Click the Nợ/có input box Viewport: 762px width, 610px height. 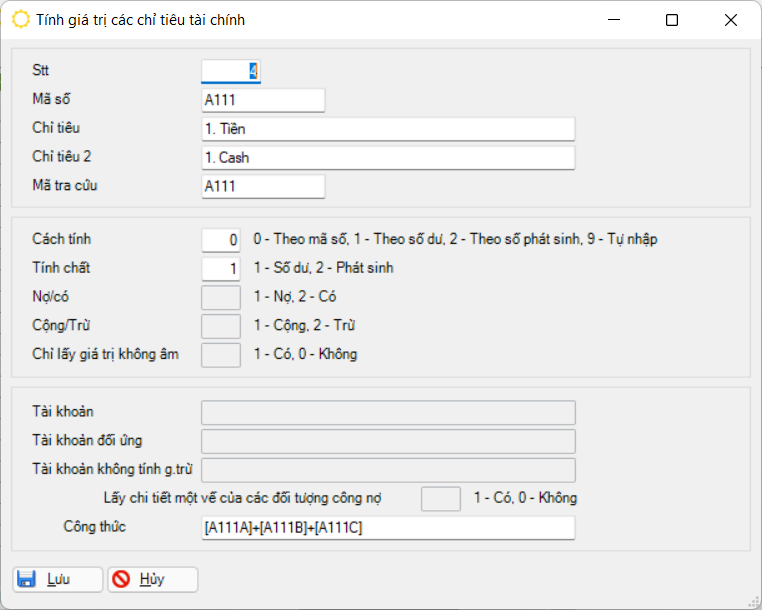(221, 298)
